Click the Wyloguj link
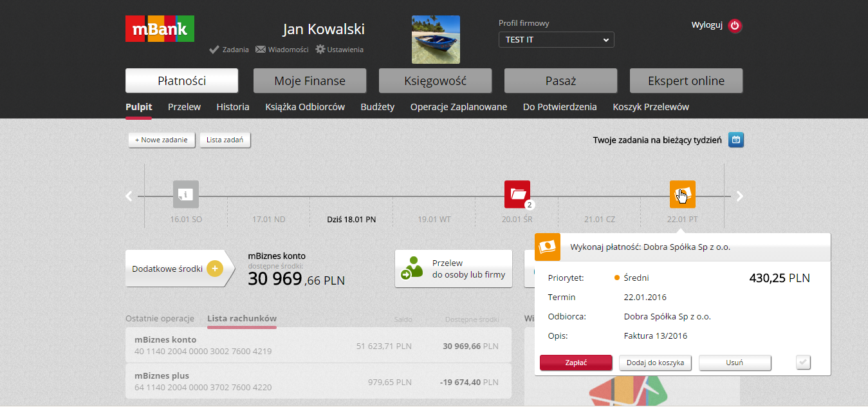 pos(707,25)
